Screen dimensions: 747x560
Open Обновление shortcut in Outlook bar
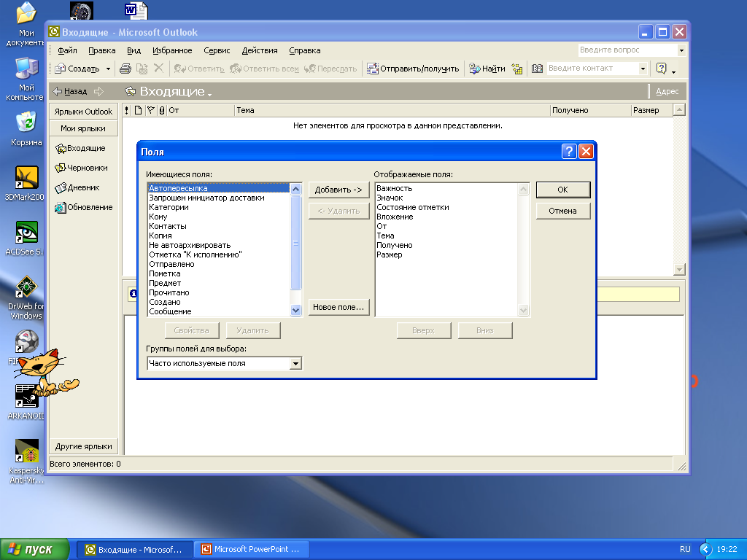pos(83,207)
